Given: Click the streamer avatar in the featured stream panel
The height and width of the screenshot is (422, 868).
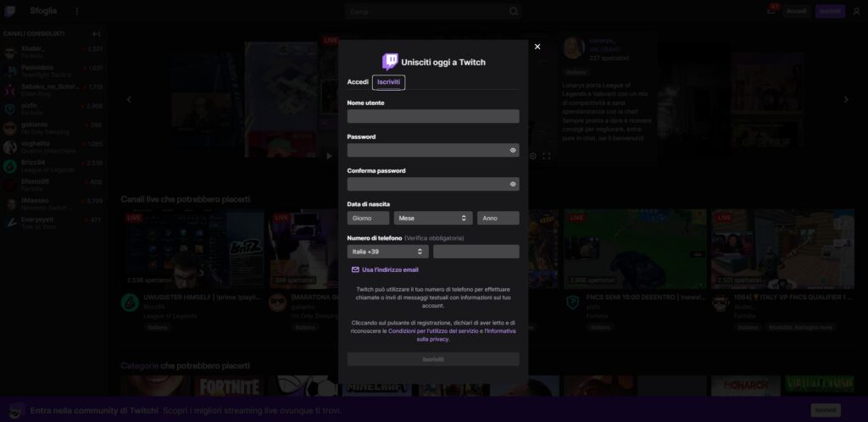Looking at the screenshot, I should [574, 48].
